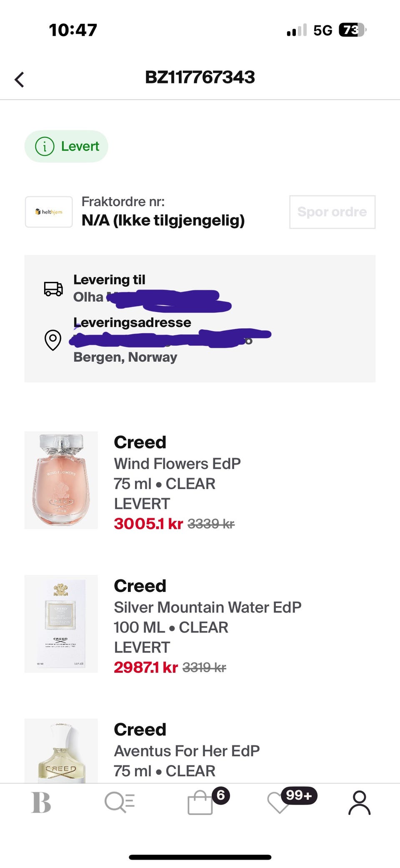Tap the 3005.1 kr price
This screenshot has height=868, width=400.
point(148,523)
